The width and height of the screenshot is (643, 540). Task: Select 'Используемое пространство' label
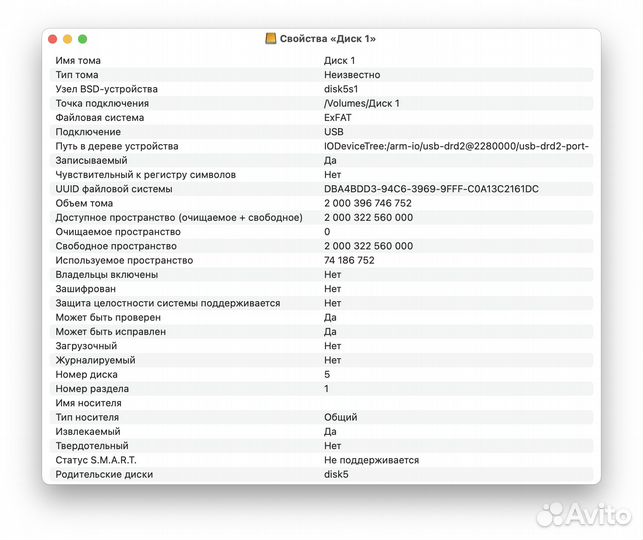point(124,260)
